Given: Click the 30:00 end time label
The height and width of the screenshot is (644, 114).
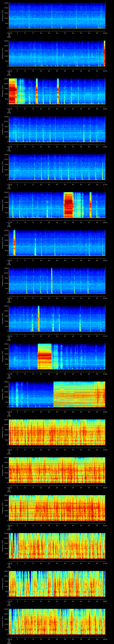Looking at the screenshot, I should (105, 298).
